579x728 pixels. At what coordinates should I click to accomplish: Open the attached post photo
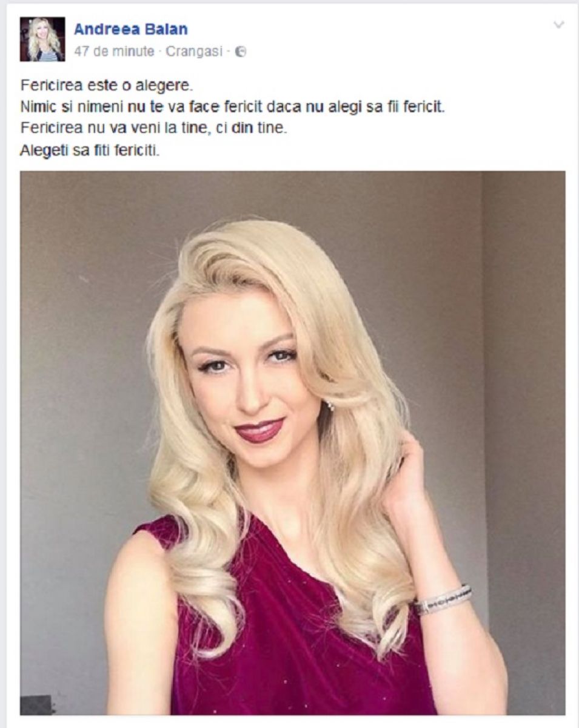293,443
